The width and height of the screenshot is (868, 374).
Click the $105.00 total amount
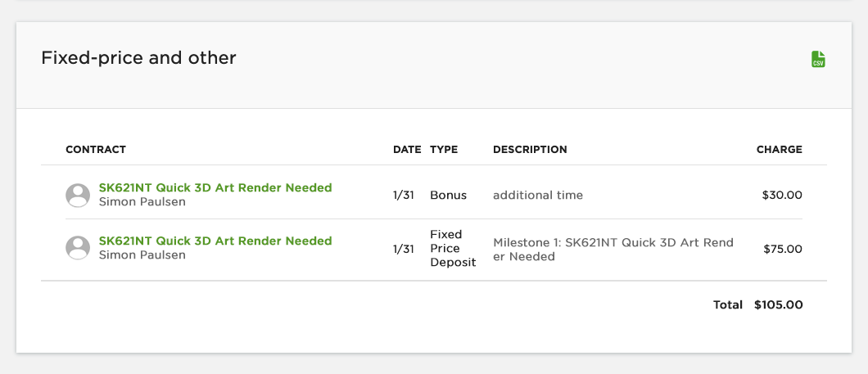click(x=778, y=304)
